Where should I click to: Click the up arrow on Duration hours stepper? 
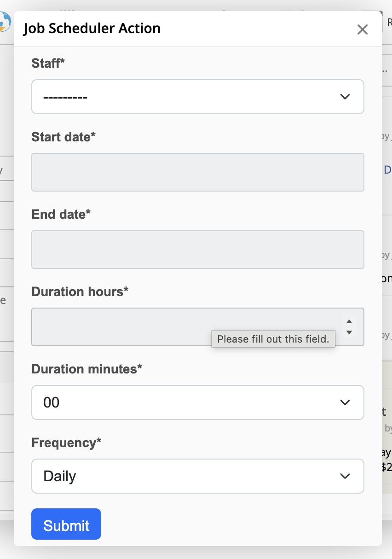(x=349, y=321)
